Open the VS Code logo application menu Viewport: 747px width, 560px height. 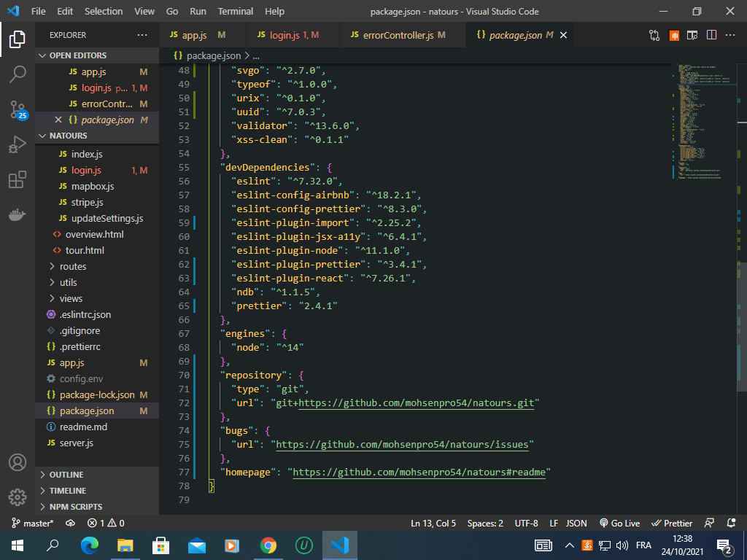(13, 11)
